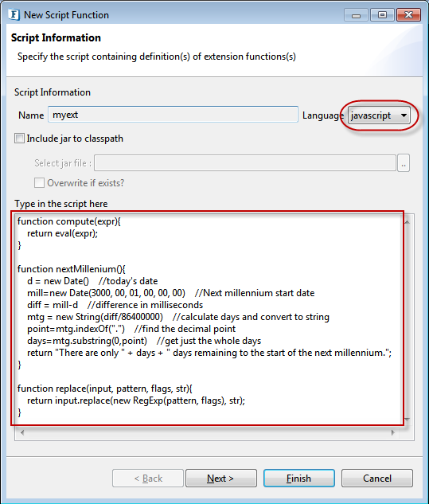Go to the Next page
Viewport: 429px width, 504px height.
221,479
